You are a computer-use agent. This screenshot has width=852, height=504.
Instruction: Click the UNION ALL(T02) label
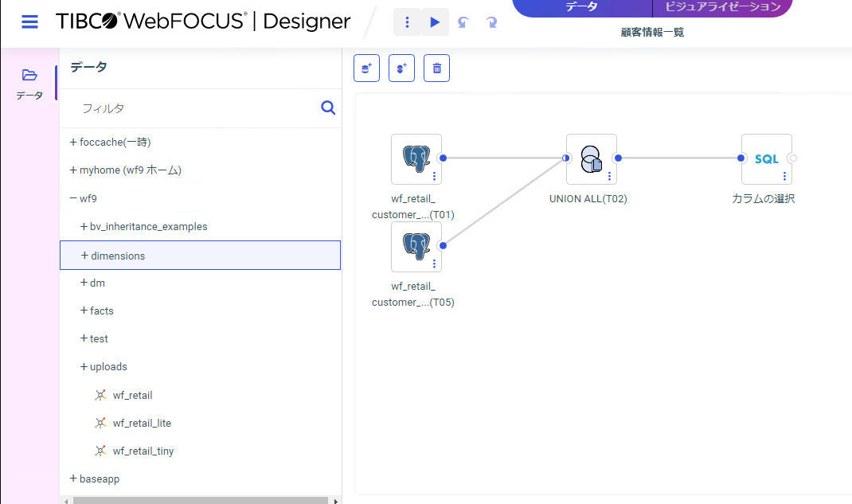pos(588,199)
